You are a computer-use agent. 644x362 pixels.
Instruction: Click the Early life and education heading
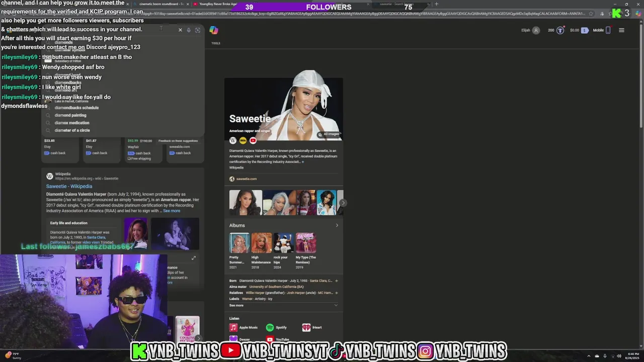pos(68,223)
